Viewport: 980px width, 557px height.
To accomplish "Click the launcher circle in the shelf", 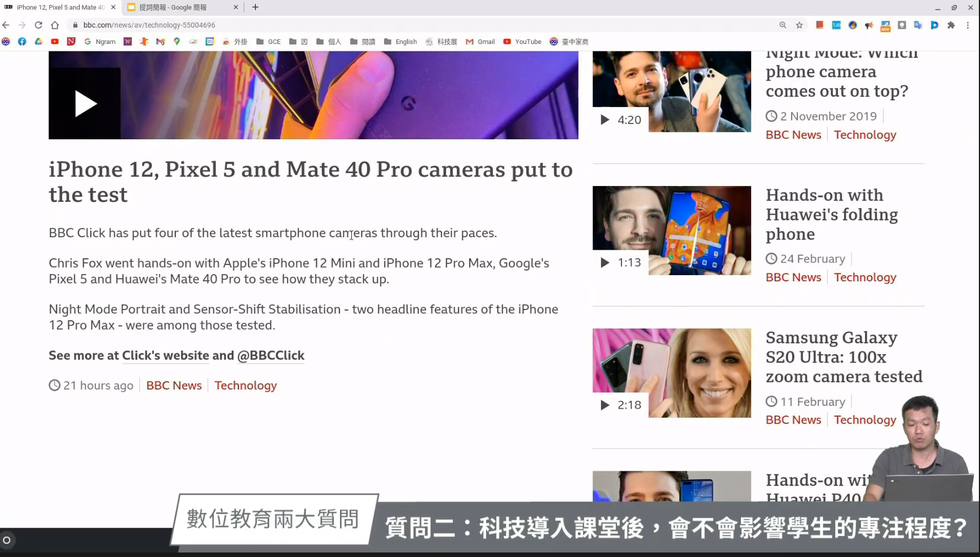I will tap(7, 540).
